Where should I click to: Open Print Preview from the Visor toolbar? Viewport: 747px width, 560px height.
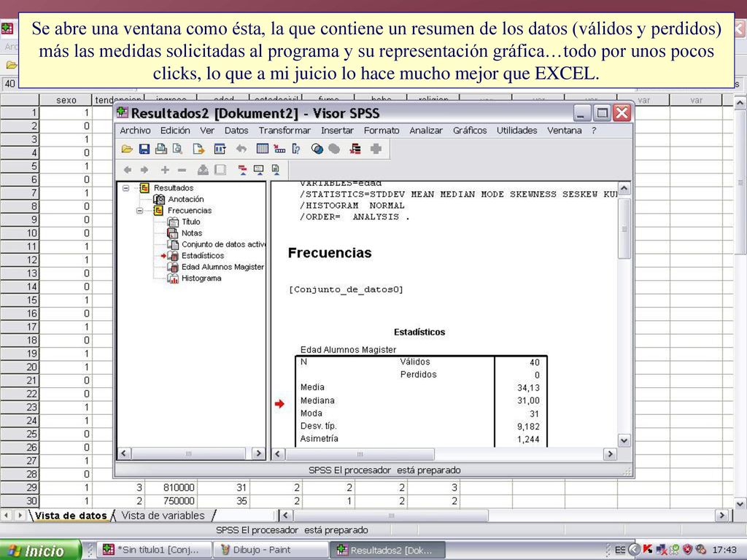click(x=178, y=149)
